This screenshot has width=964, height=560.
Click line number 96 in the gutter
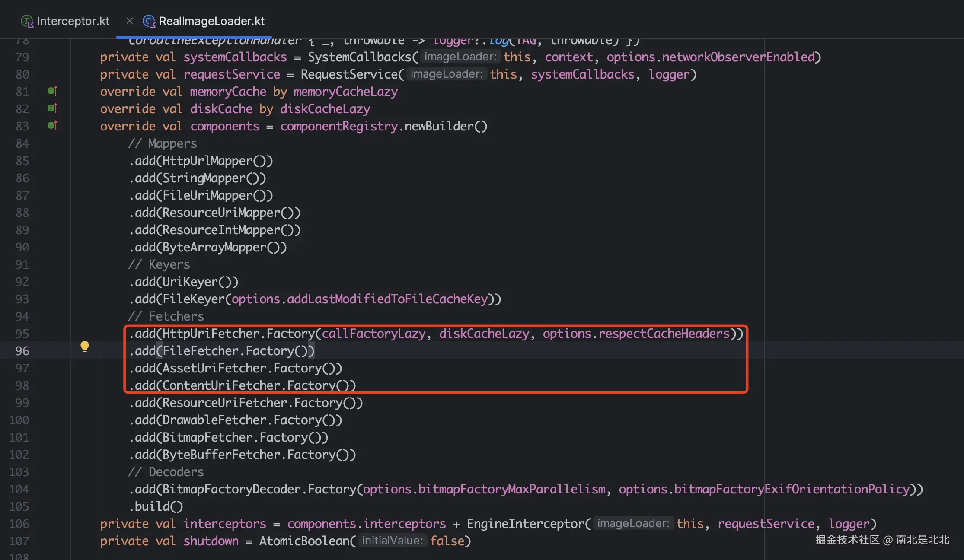(22, 351)
